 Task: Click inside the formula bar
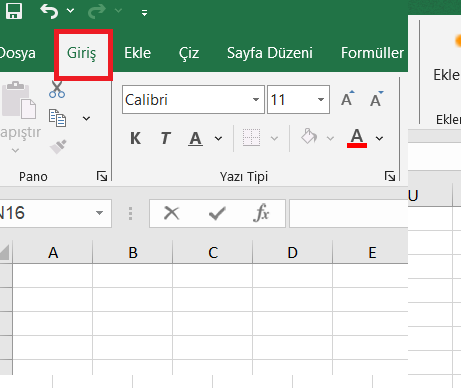(x=348, y=213)
